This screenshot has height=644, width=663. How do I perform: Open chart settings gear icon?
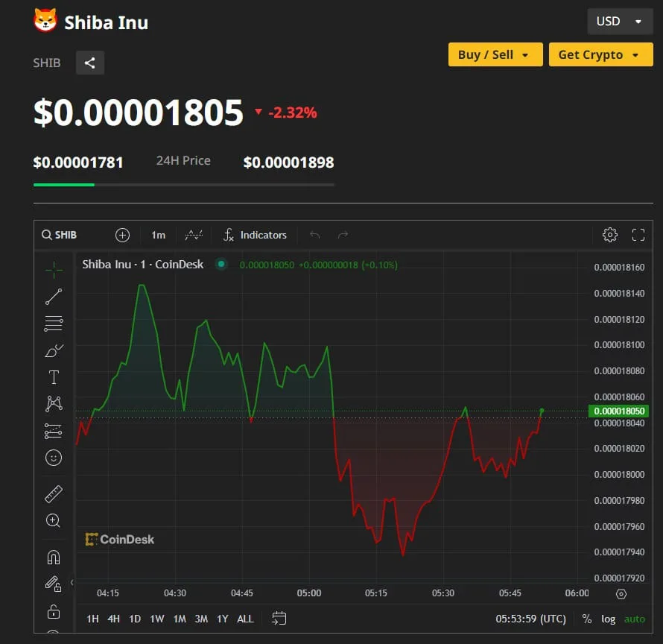(609, 235)
